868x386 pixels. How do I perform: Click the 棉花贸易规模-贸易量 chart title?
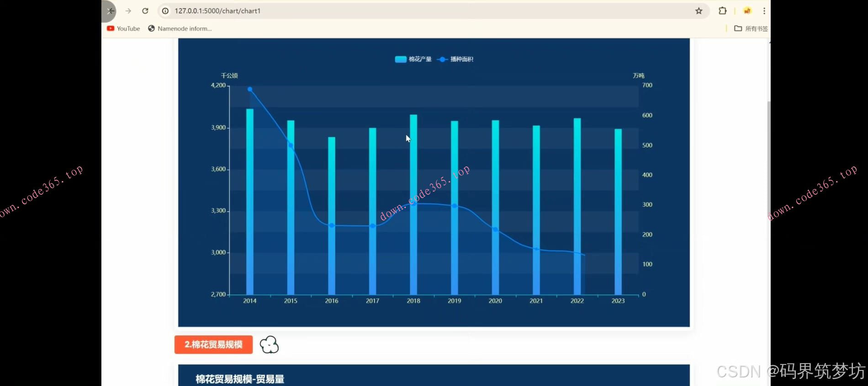[240, 379]
